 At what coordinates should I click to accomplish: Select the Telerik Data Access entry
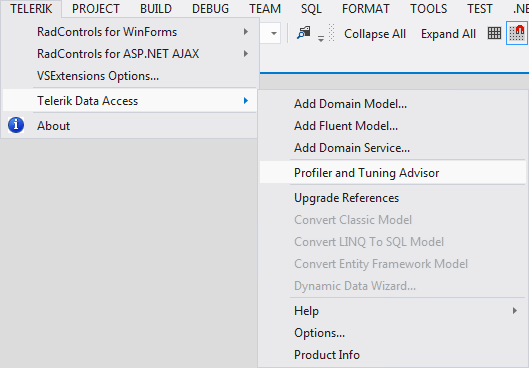click(130, 101)
